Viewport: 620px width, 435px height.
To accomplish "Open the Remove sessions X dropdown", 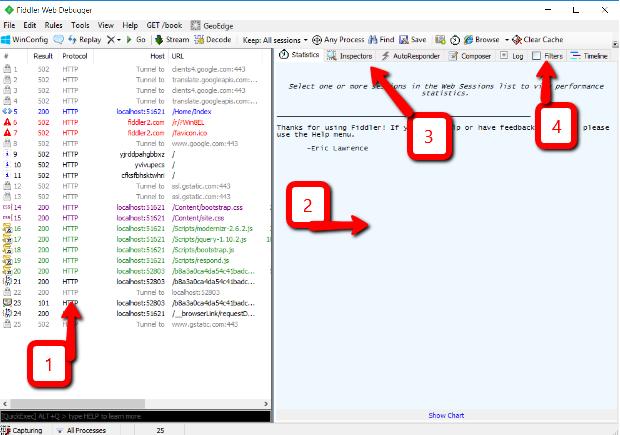I will 114,40.
